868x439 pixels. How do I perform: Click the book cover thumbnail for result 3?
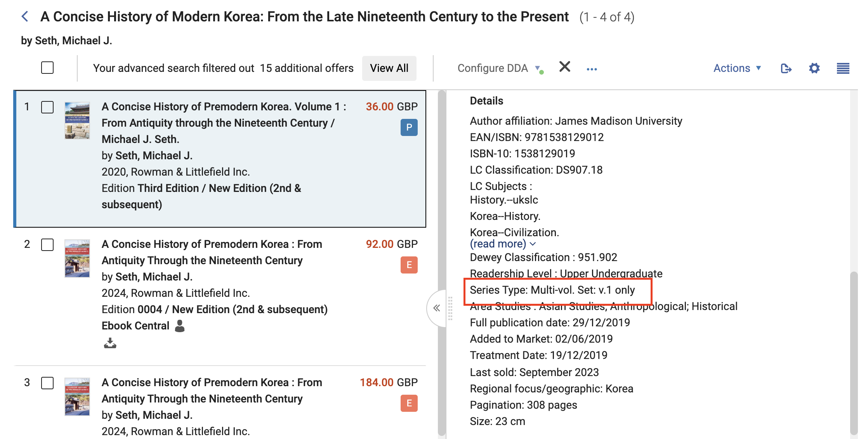tap(77, 397)
